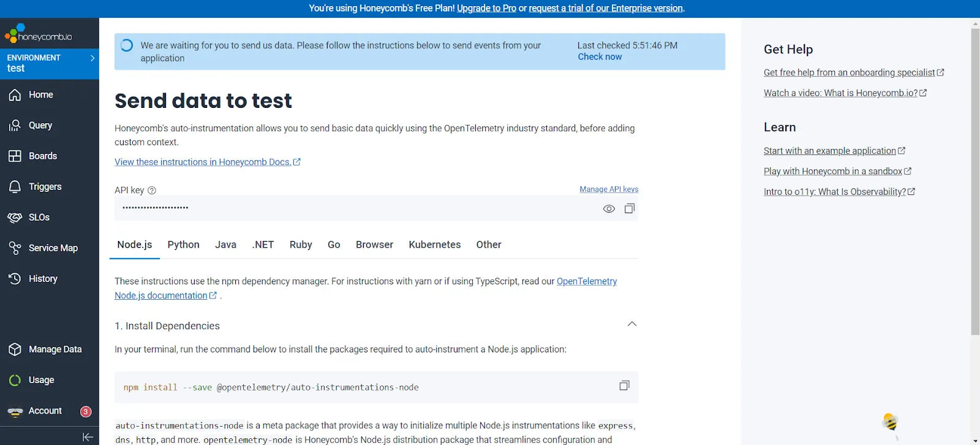980x445 pixels.
Task: Open the Boards section
Action: 42,156
